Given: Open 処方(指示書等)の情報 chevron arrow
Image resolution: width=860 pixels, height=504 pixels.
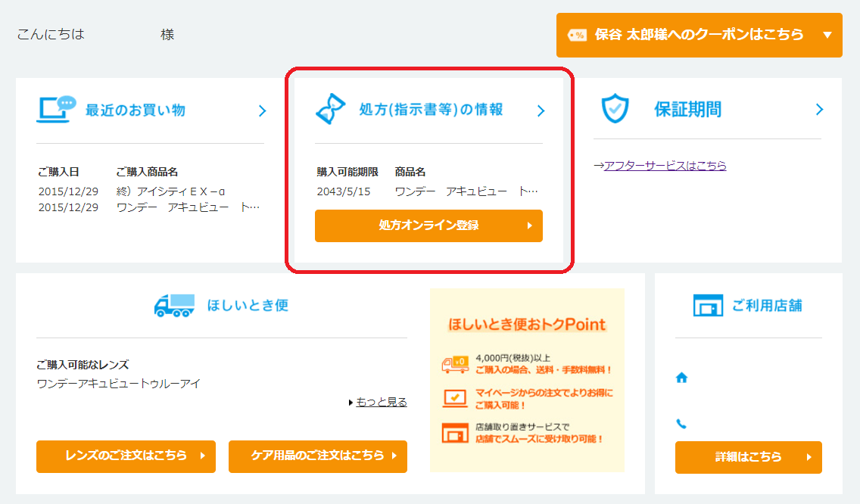Looking at the screenshot, I should 541,111.
